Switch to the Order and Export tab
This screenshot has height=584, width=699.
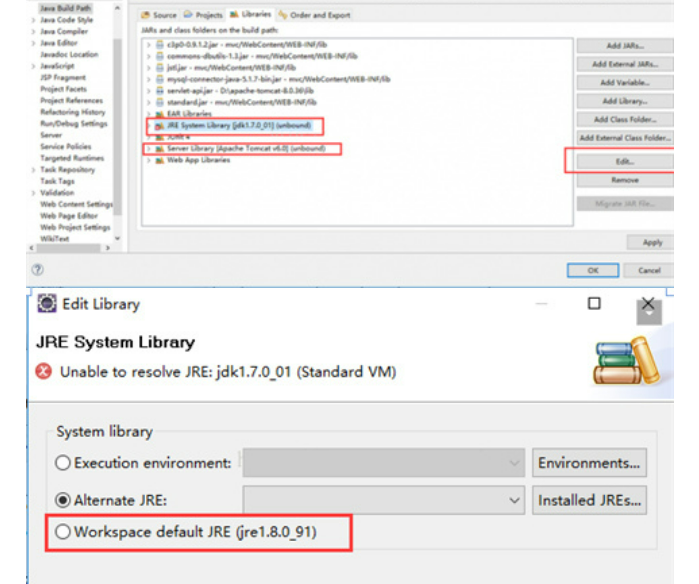(x=319, y=15)
